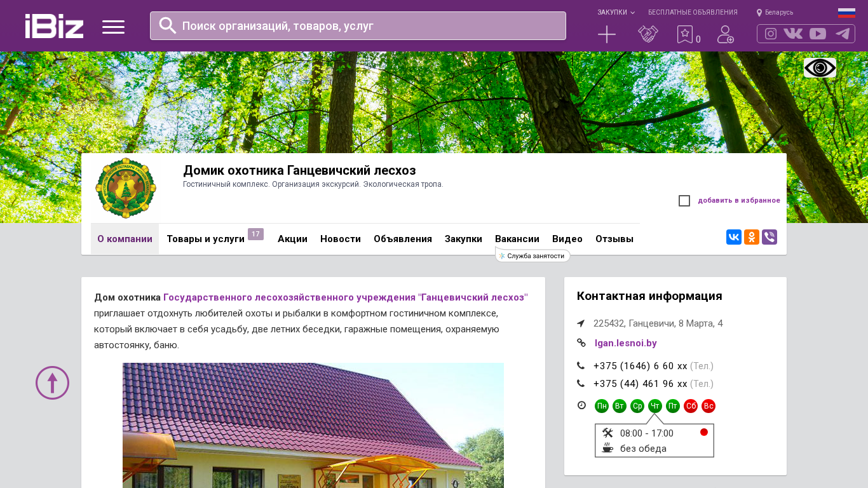Open the Instagram link in header
This screenshot has height=488, width=868.
tap(771, 34)
